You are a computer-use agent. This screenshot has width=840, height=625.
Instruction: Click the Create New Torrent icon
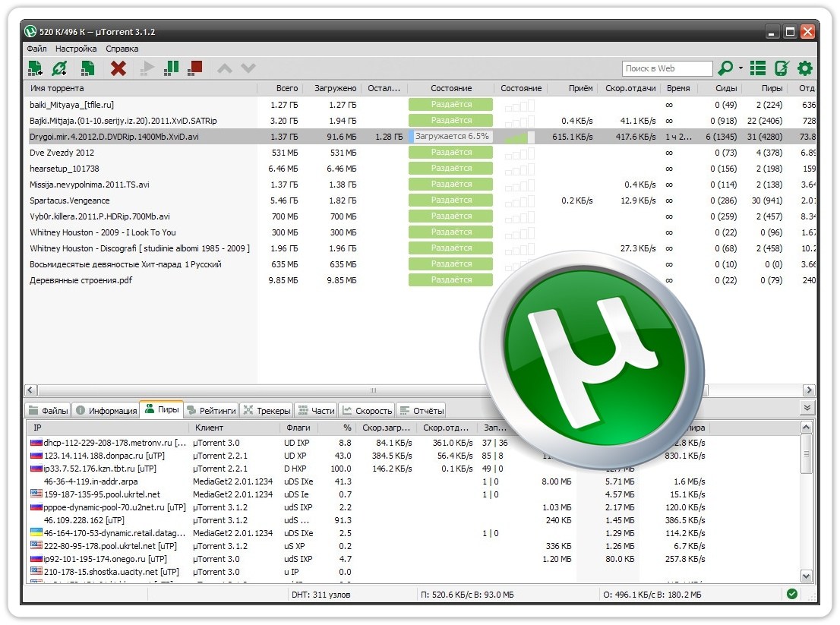click(87, 68)
